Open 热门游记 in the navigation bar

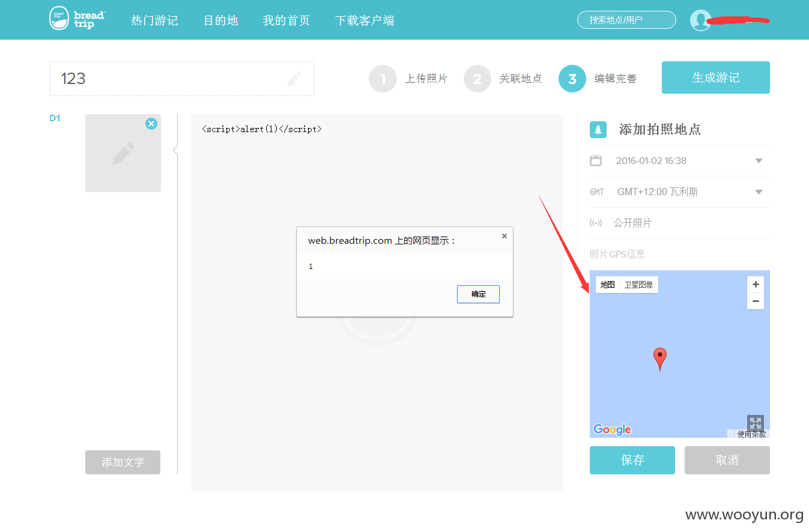[154, 20]
